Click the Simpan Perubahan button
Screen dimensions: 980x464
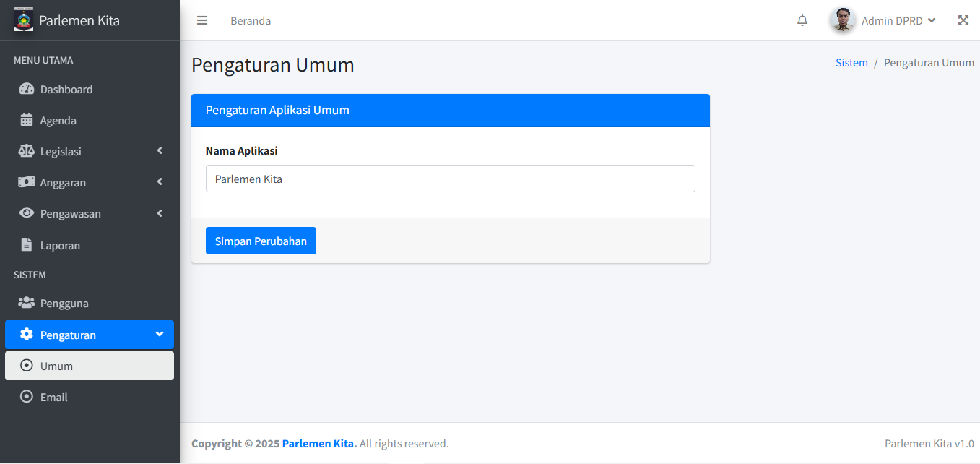coord(261,241)
